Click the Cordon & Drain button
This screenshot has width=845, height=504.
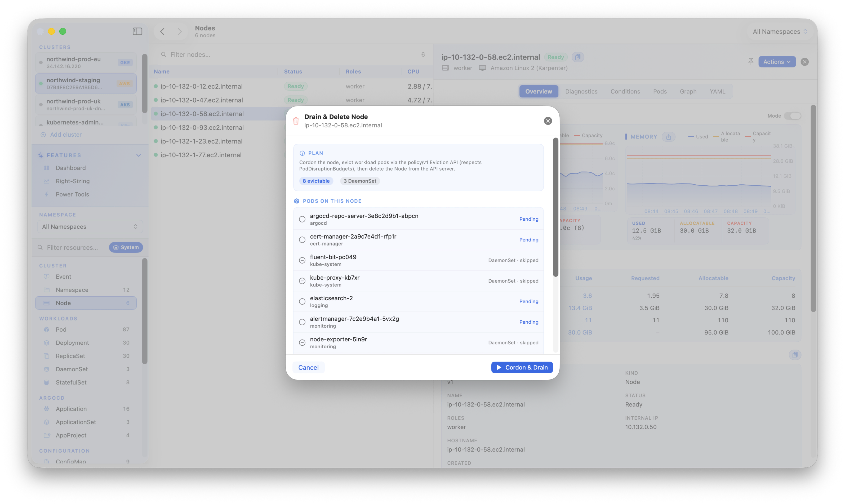522,367
